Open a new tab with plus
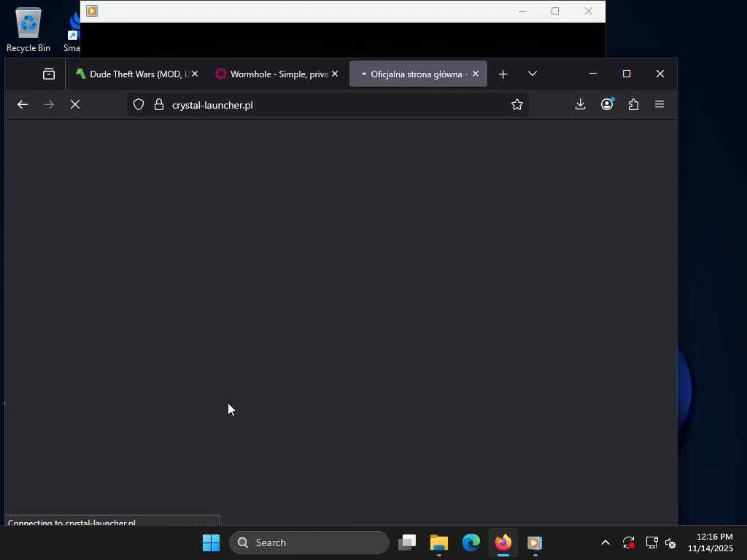The width and height of the screenshot is (747, 560). point(503,74)
